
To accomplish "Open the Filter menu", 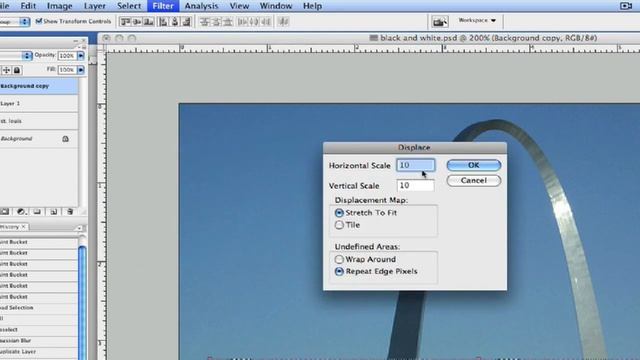I will [x=163, y=6].
